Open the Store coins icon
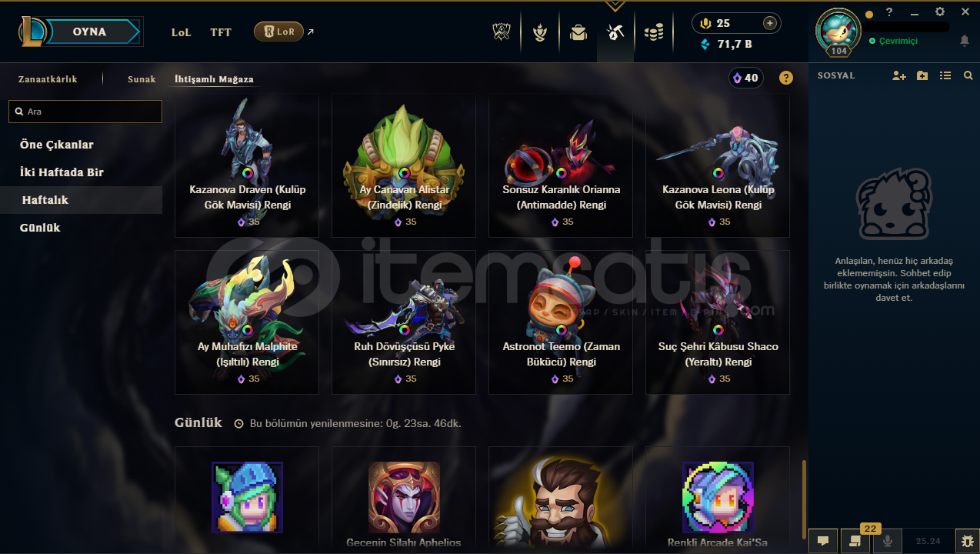 pos(654,32)
